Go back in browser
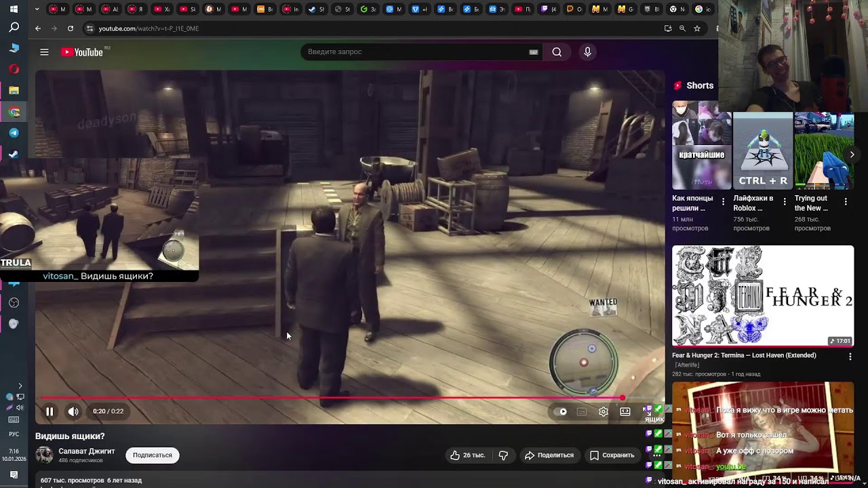Viewport: 868px width, 488px height. point(38,28)
